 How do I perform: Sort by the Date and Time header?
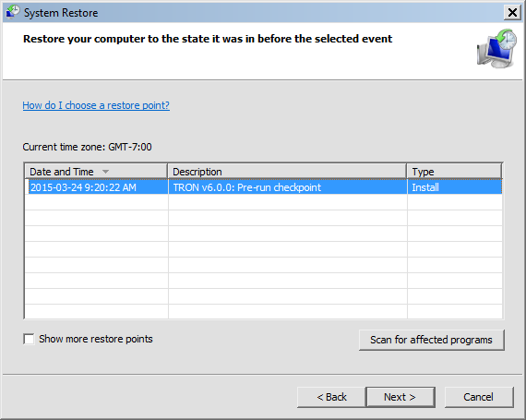pos(96,172)
